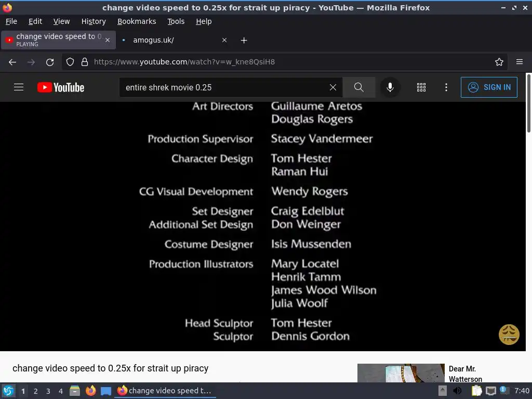Close the amogus.uk tab
Screen dimensions: 532x399
point(224,40)
